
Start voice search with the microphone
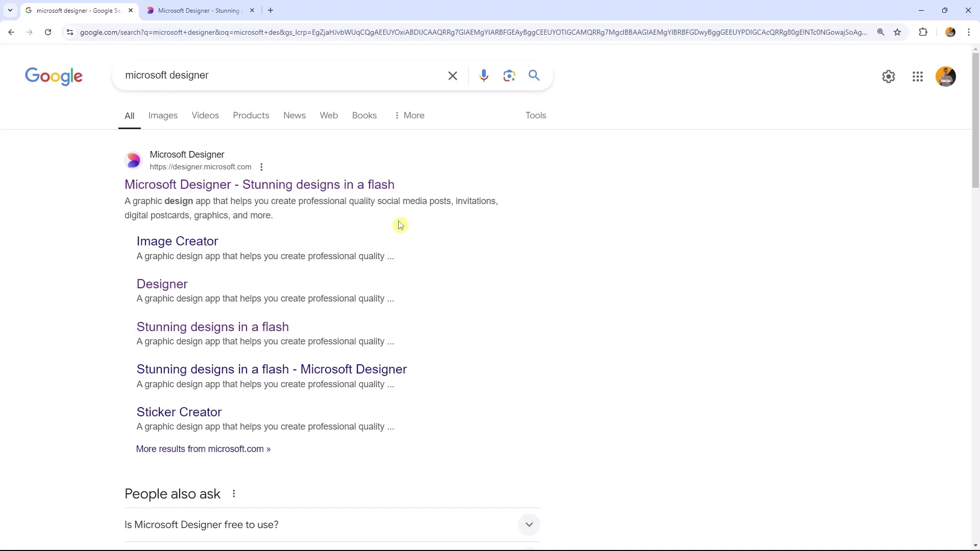(x=484, y=76)
